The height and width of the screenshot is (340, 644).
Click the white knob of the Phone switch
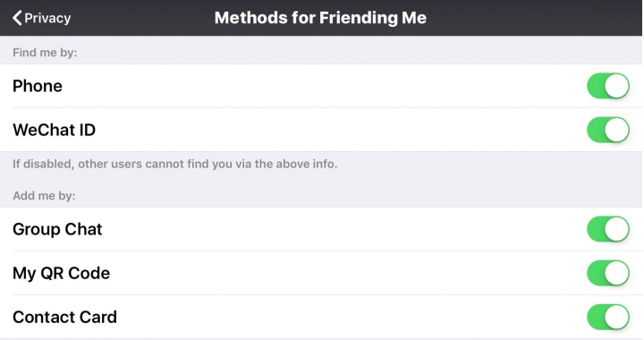tap(616, 86)
